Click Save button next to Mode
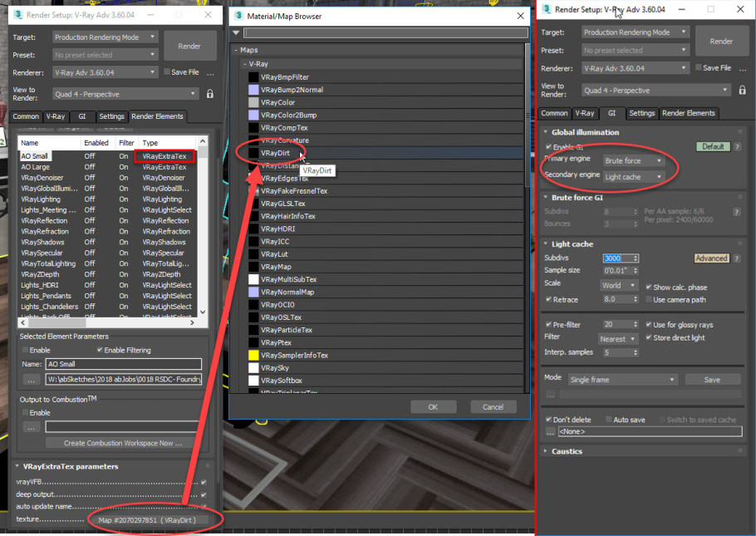Screen dimensions: 756x536 (712, 380)
